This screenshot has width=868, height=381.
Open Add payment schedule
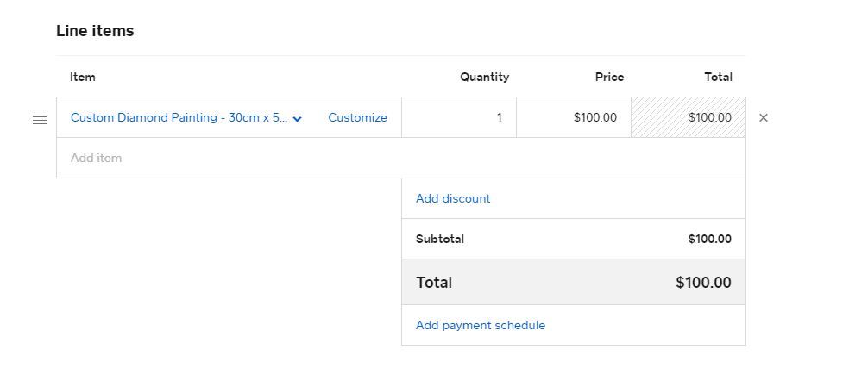[481, 326]
